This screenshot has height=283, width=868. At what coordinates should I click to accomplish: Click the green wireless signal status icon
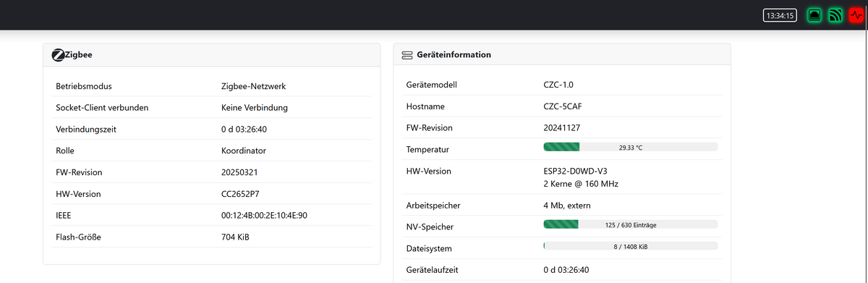pos(835,15)
